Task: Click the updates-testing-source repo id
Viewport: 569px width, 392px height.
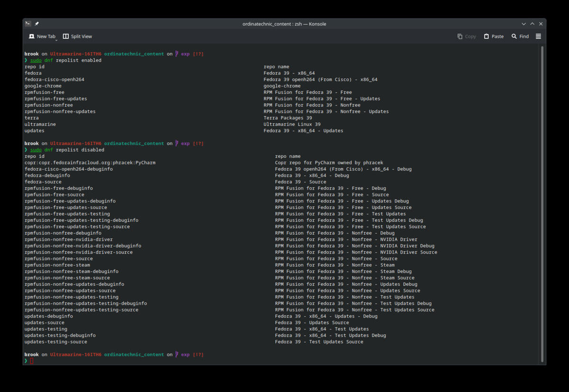Action: coord(56,342)
